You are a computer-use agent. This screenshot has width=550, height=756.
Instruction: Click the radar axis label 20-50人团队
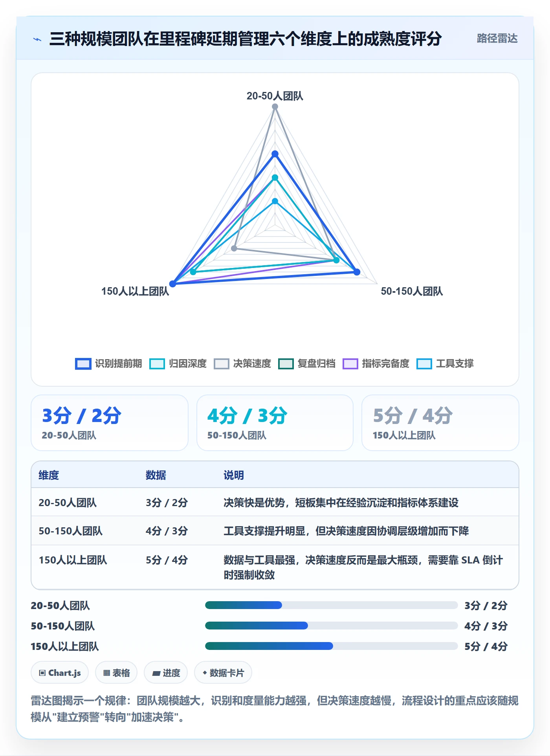coord(275,96)
